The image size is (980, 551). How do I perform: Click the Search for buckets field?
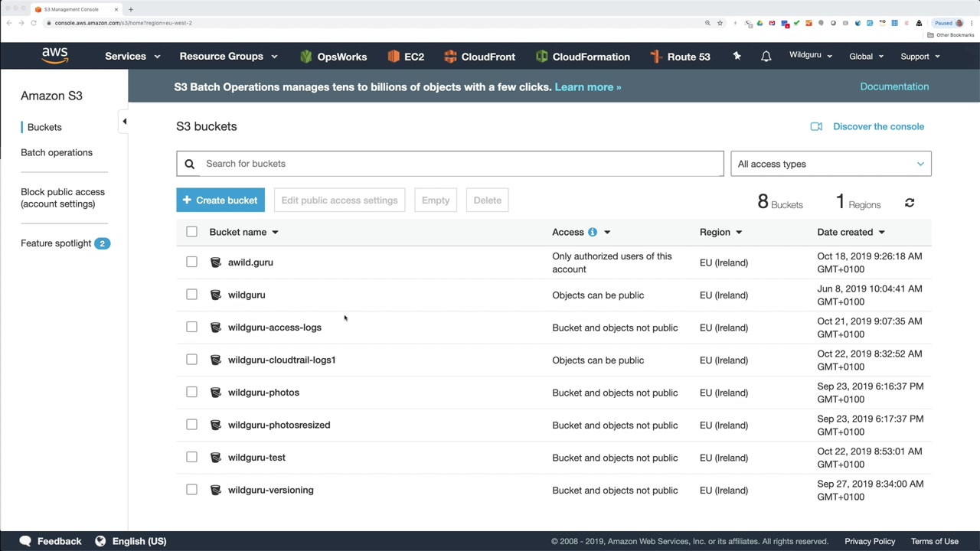tap(459, 164)
